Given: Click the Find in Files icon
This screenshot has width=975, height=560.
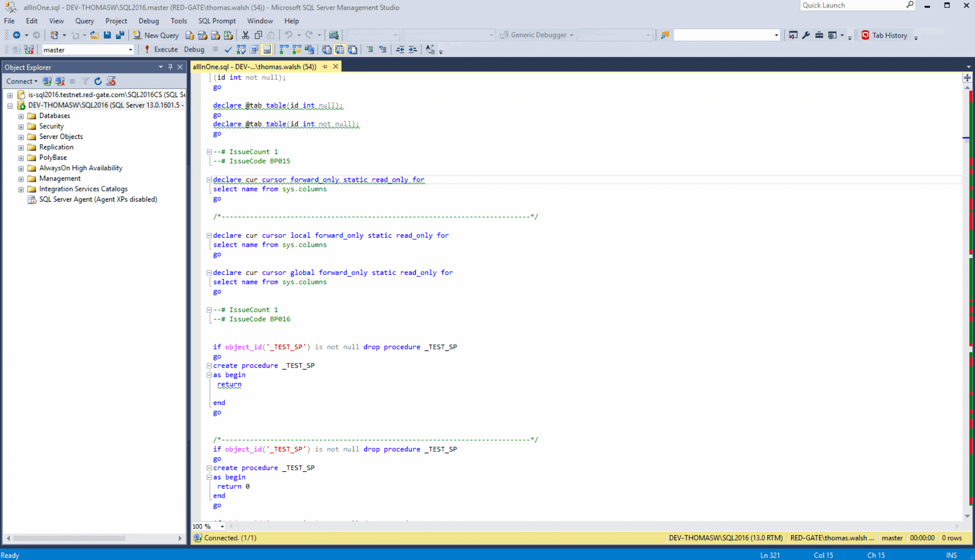Looking at the screenshot, I should [665, 35].
